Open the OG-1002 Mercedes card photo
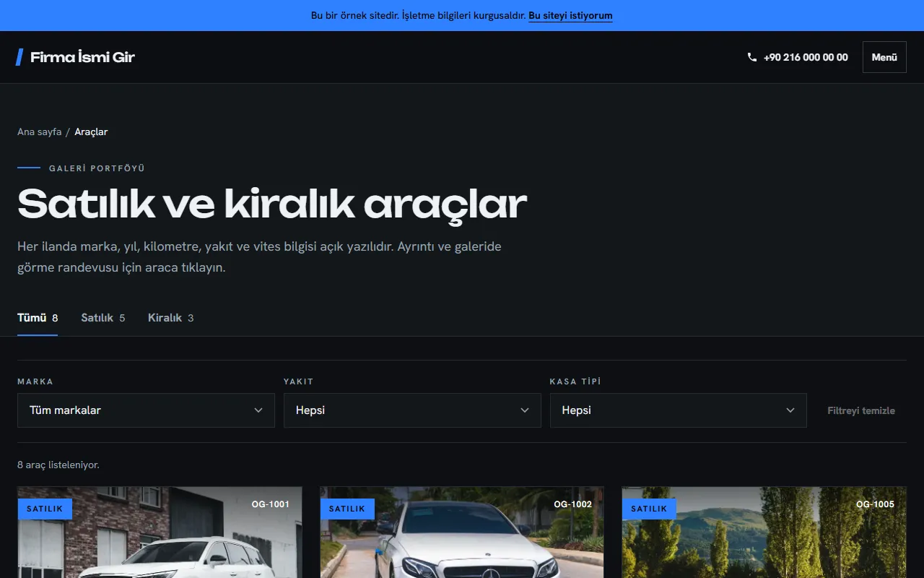The height and width of the screenshot is (578, 924). pyautogui.click(x=462, y=532)
